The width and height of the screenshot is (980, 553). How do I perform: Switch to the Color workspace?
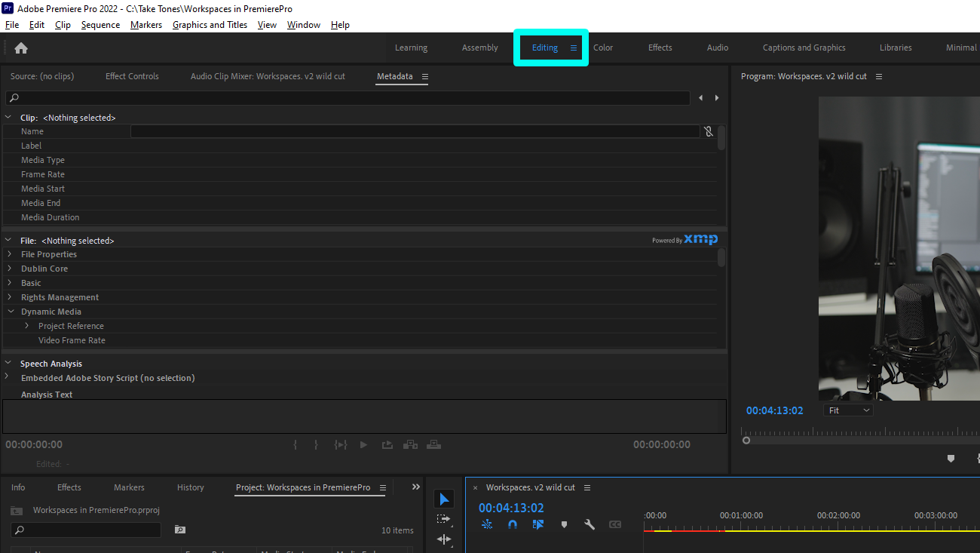(x=603, y=48)
